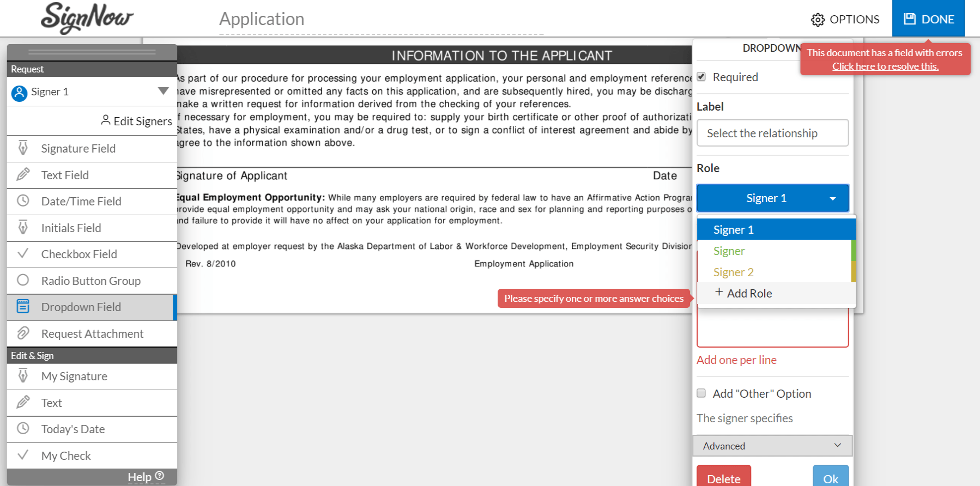The height and width of the screenshot is (486, 980).
Task: Click the Today's Date clock icon
Action: coord(23,428)
